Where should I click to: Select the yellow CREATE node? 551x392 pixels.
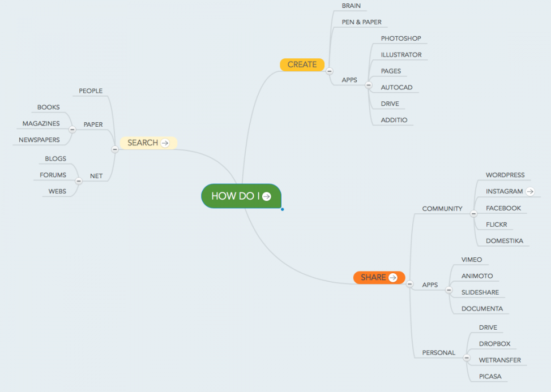pos(302,64)
